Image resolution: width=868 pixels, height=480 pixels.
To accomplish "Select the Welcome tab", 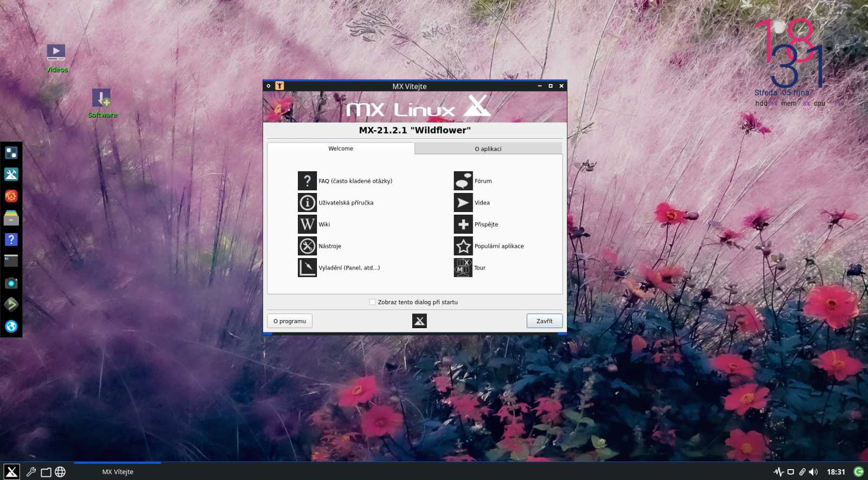I will [341, 148].
